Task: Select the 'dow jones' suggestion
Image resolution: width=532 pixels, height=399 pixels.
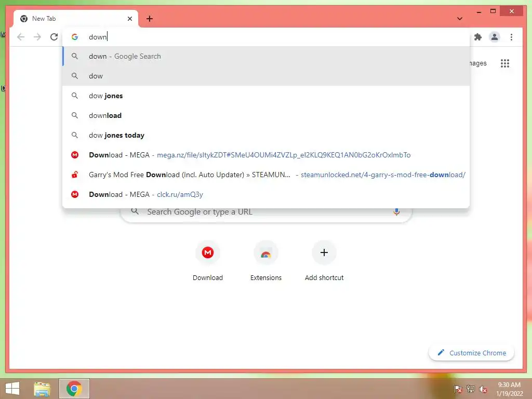Action: tap(266, 96)
